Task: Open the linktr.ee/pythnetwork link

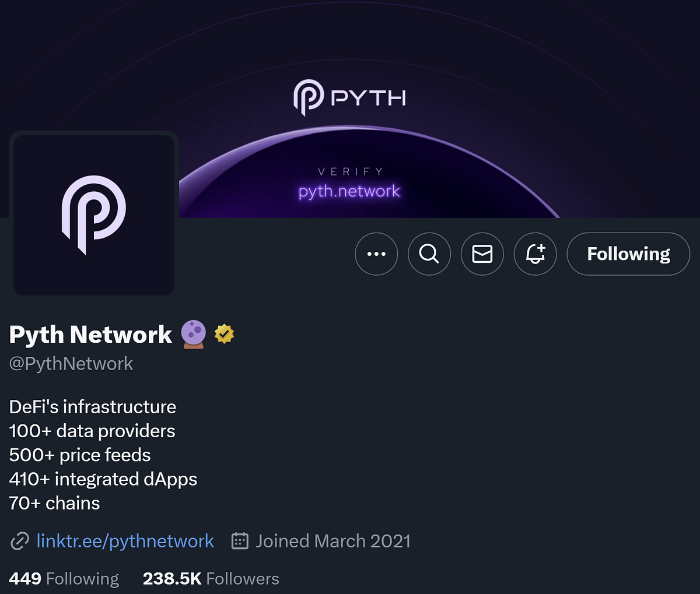Action: (x=125, y=541)
